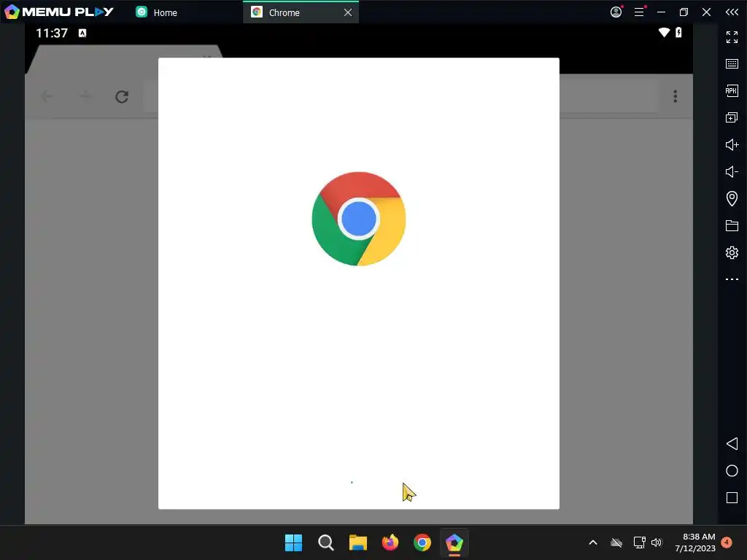Tap the Android Recents square button
Screen dimensions: 747x560
click(x=732, y=497)
